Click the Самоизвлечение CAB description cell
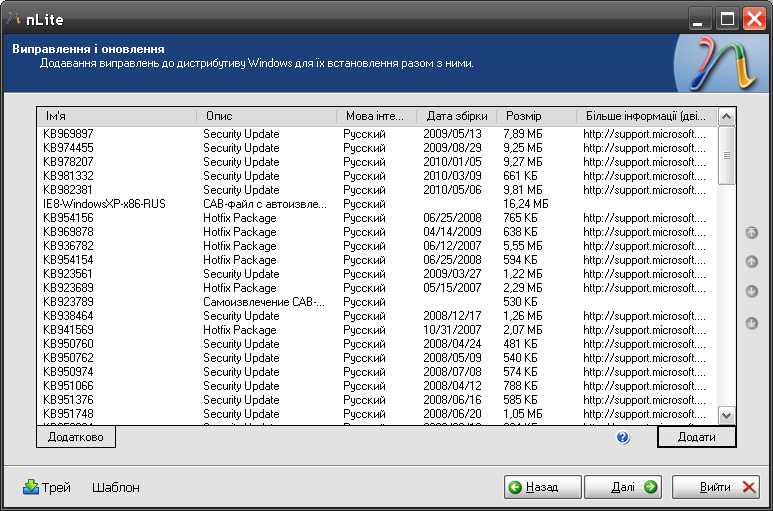Image resolution: width=773 pixels, height=511 pixels. 264,302
